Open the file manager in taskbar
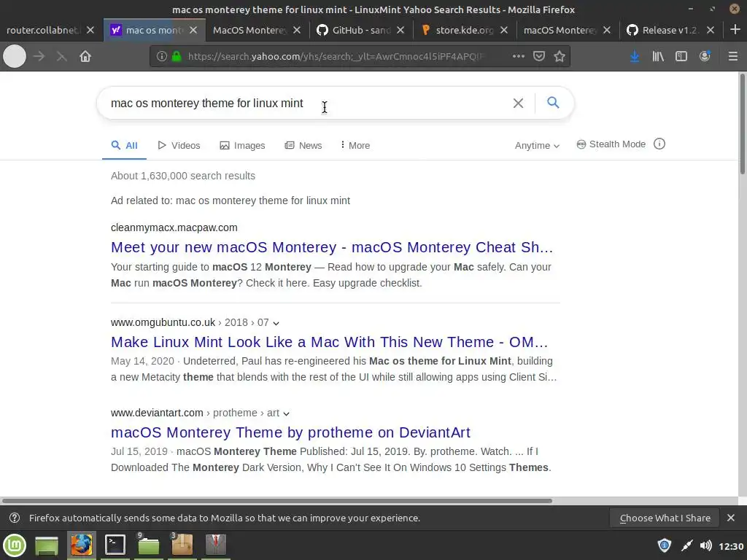 (149, 545)
